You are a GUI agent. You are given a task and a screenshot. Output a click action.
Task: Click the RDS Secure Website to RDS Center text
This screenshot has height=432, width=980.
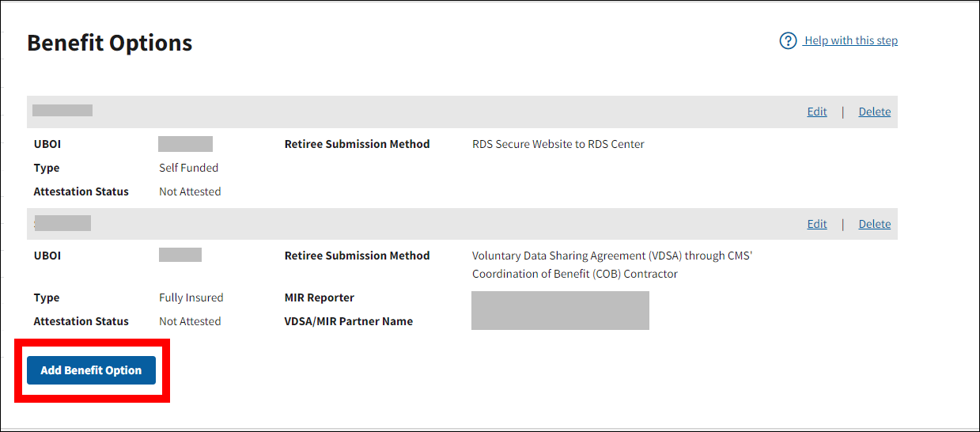pos(558,144)
